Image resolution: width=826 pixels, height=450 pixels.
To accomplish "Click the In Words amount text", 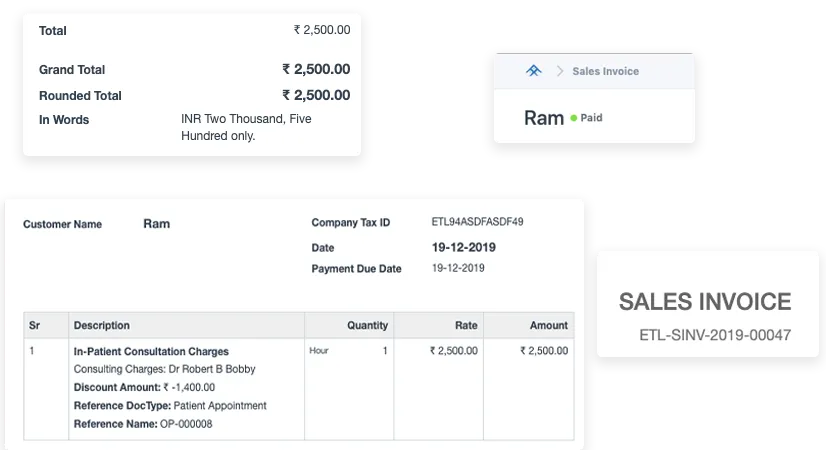I will pyautogui.click(x=246, y=127).
